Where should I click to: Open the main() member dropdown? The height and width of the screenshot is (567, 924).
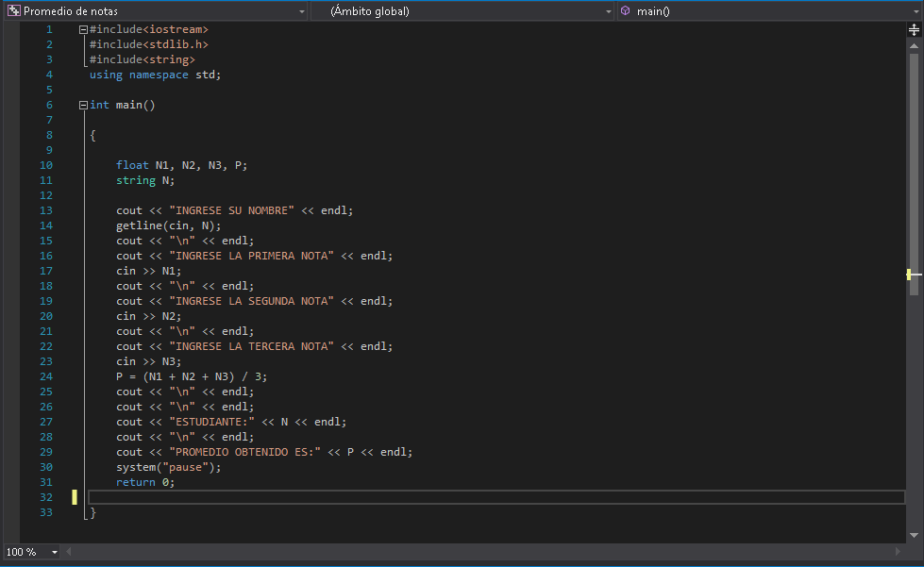click(x=769, y=11)
